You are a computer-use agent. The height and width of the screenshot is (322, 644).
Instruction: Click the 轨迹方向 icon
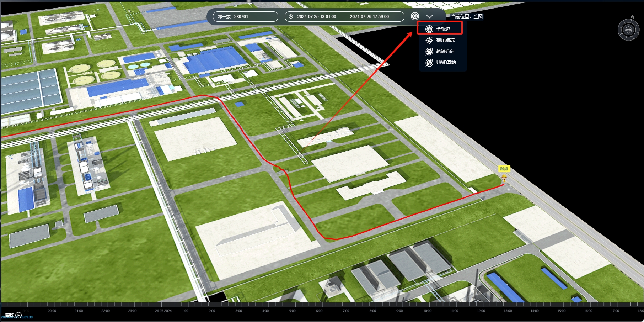pyautogui.click(x=429, y=52)
